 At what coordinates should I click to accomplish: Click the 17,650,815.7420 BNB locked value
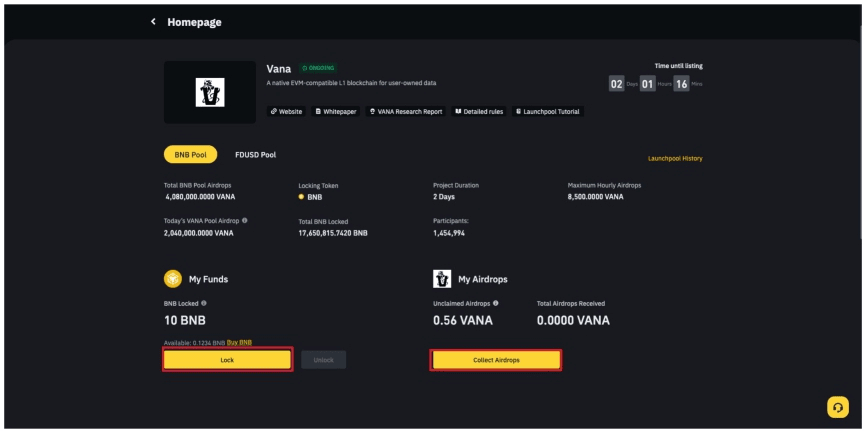tap(333, 233)
